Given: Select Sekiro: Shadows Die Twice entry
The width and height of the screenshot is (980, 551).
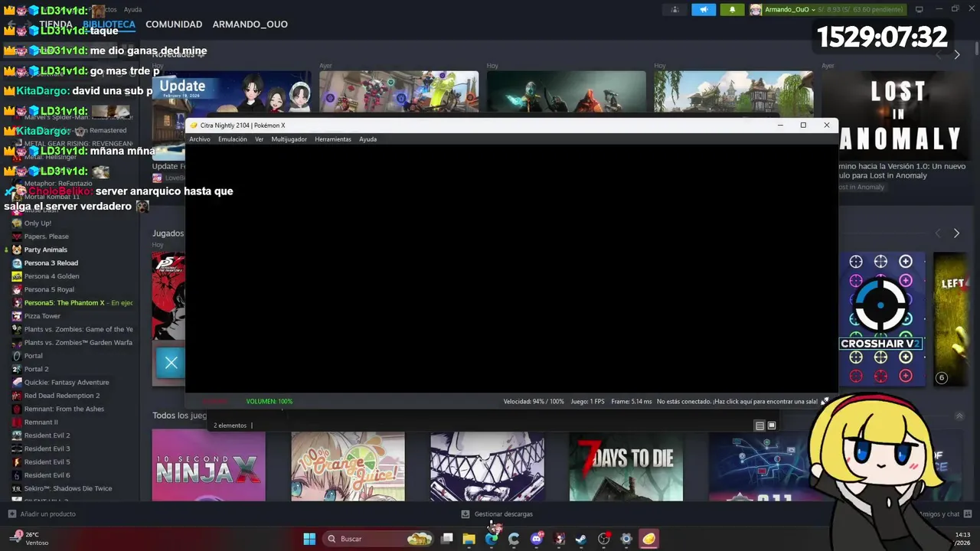Looking at the screenshot, I should 67,488.
